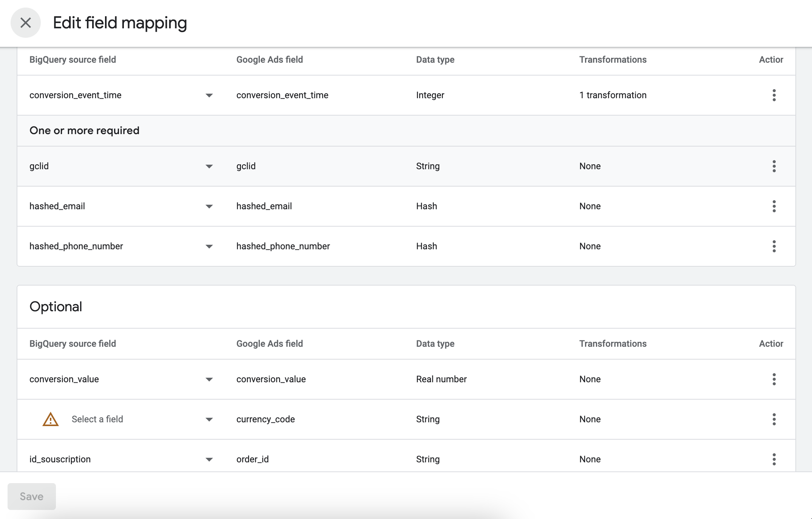This screenshot has width=812, height=519.
Task: Click the Optional section heading
Action: [x=56, y=307]
